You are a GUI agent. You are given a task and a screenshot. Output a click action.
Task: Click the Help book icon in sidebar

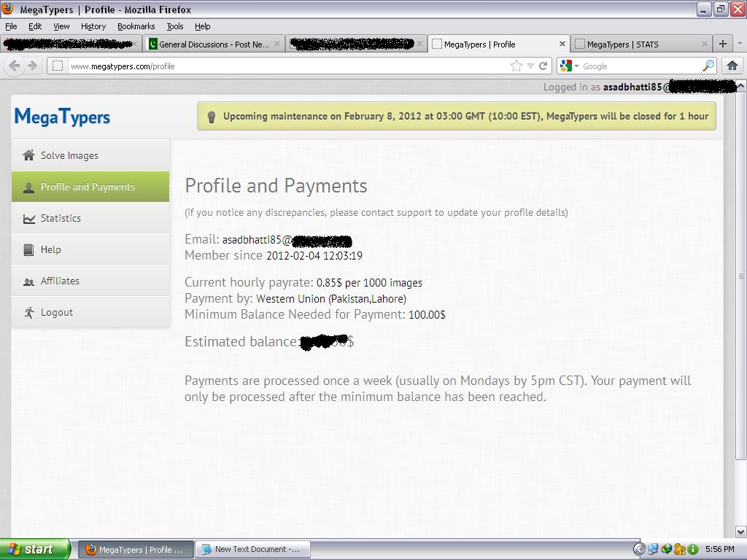click(x=28, y=249)
